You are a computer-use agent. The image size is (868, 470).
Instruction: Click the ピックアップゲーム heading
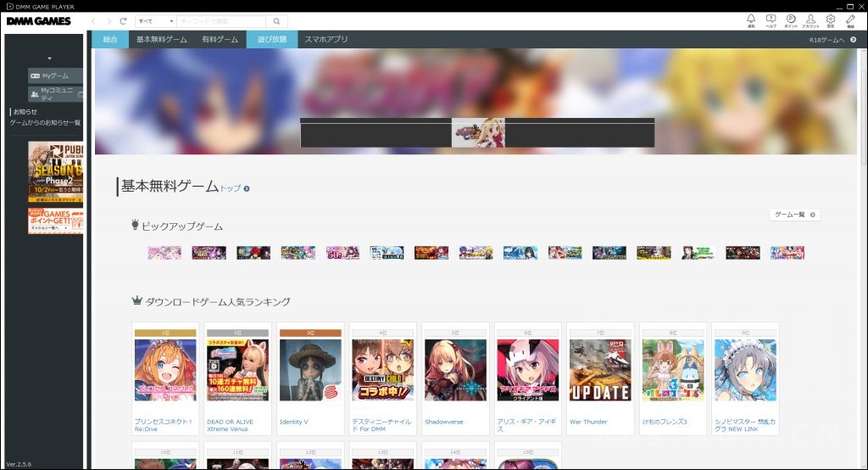click(x=182, y=227)
